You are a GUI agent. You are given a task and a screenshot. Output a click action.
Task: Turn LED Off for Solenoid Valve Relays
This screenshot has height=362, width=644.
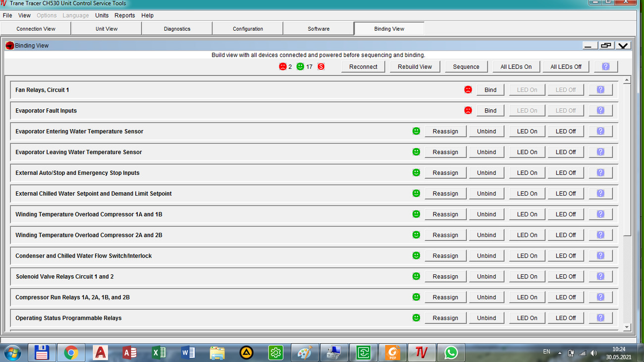coord(566,277)
